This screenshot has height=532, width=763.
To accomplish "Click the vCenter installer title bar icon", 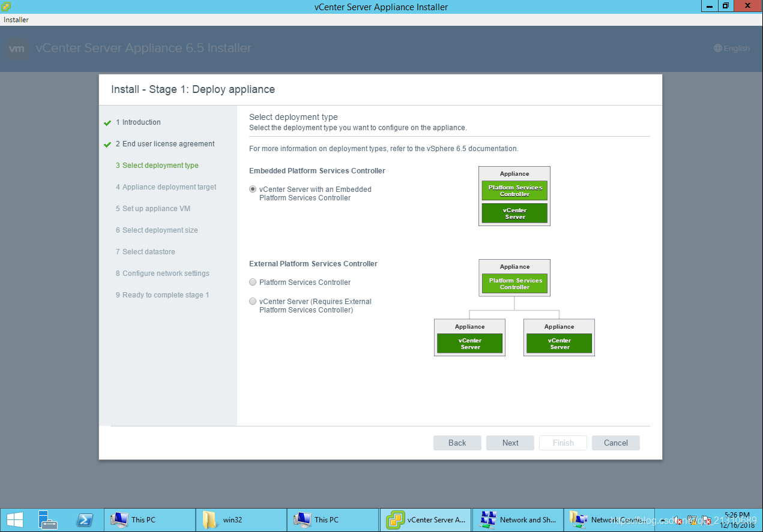I will click(5, 6).
